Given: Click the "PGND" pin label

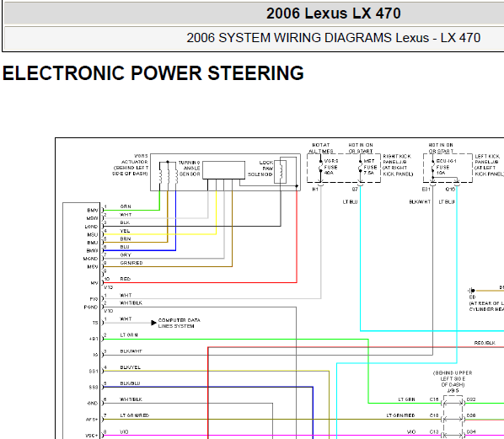Looking at the screenshot, I should 91,308.
